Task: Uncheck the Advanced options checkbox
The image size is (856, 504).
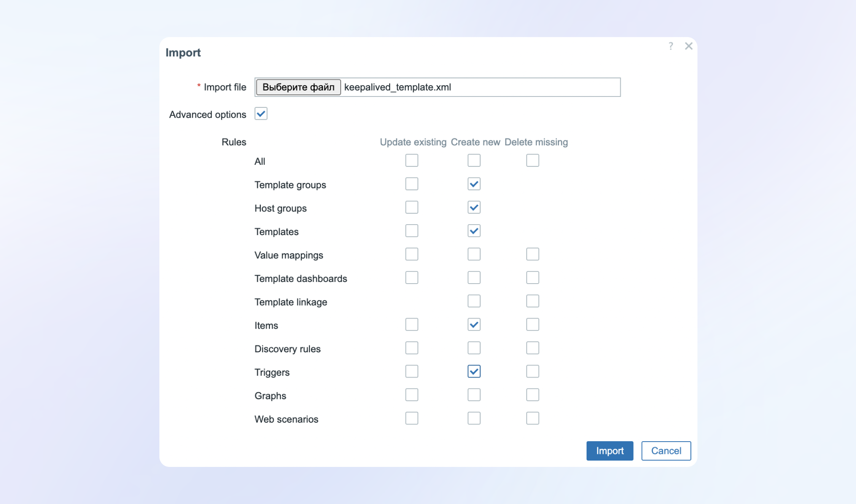Action: coord(261,114)
